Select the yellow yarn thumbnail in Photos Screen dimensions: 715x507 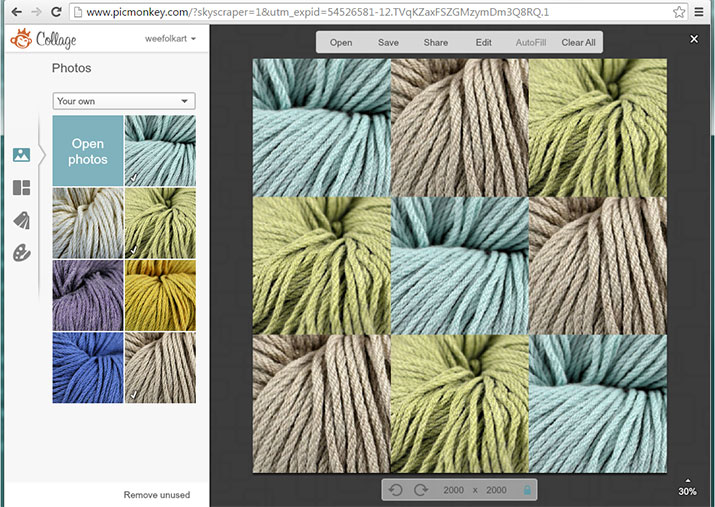point(161,295)
